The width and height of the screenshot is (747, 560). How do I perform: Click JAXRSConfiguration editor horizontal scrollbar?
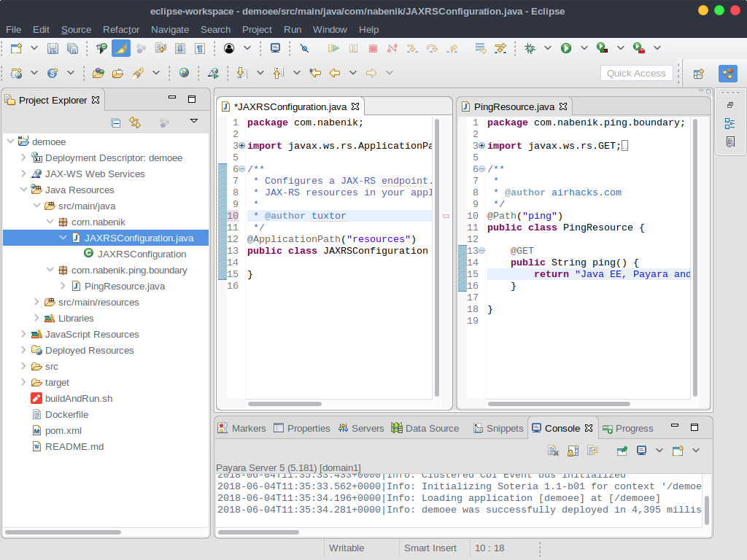click(285, 404)
